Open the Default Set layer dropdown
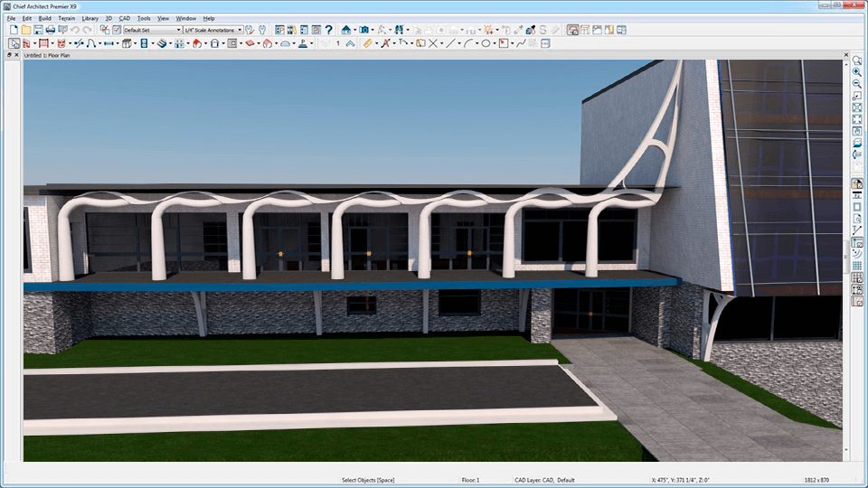Screen dimensions: 868x488 (152, 30)
